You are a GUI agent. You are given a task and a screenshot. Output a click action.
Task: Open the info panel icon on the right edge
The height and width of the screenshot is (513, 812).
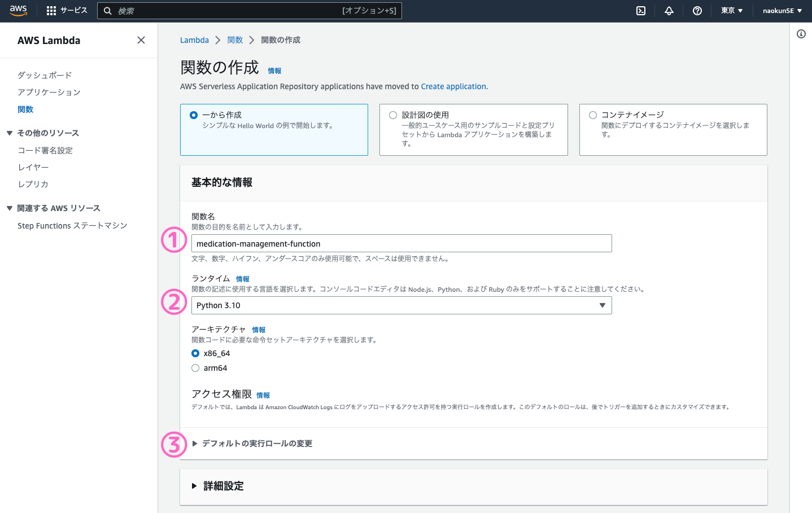801,34
